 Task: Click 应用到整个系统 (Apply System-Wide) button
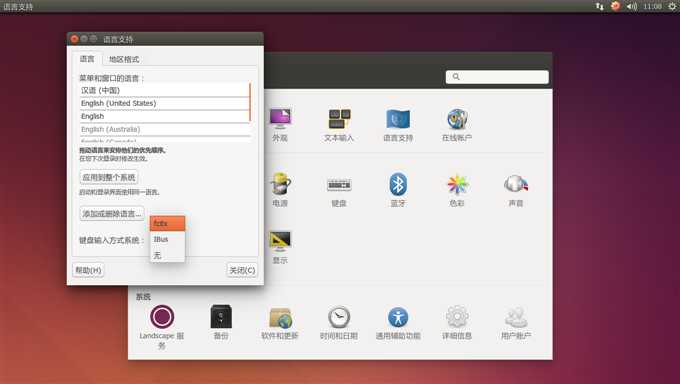[x=109, y=177]
